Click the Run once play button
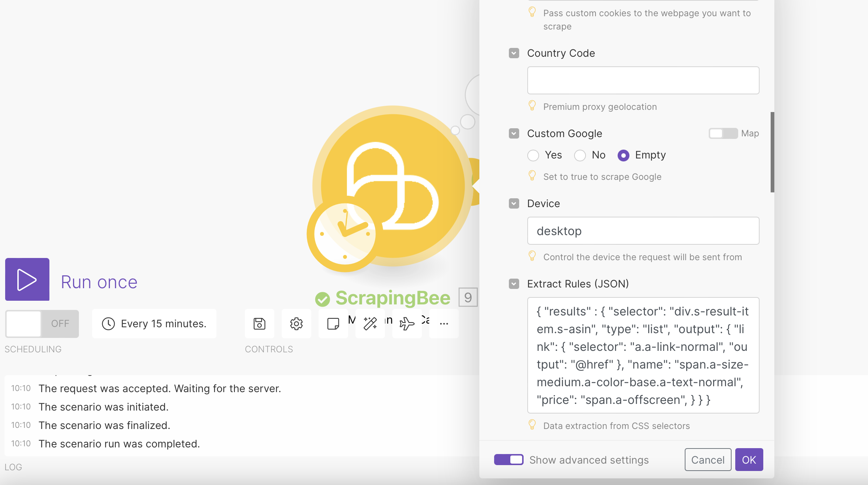Screen dimensions: 868x485 tap(27, 279)
